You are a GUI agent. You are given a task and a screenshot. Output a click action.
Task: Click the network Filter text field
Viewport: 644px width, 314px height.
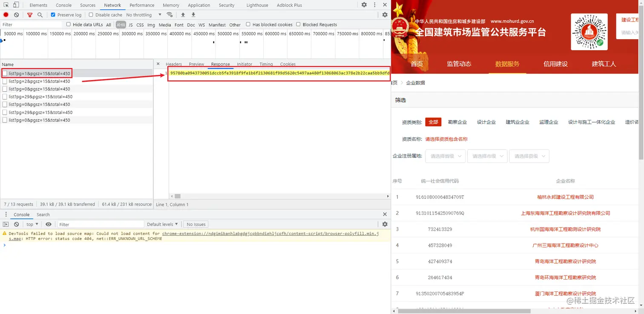tap(32, 25)
